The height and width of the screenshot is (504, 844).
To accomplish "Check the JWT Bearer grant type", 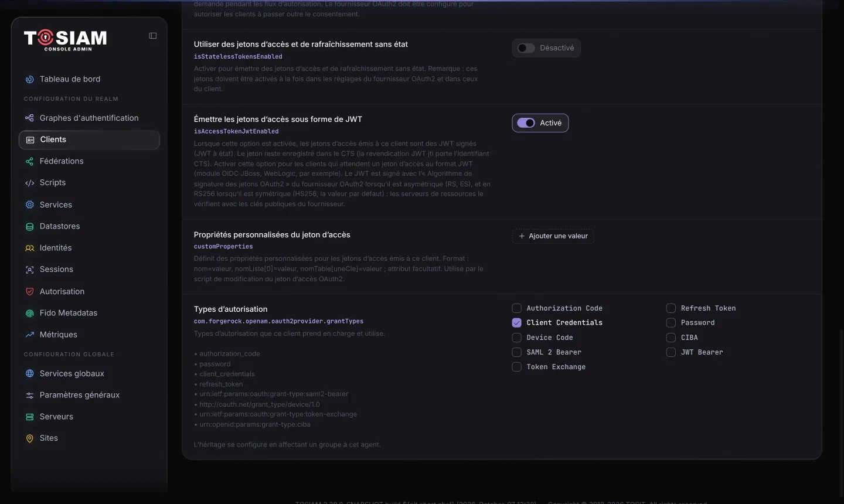I will click(671, 352).
